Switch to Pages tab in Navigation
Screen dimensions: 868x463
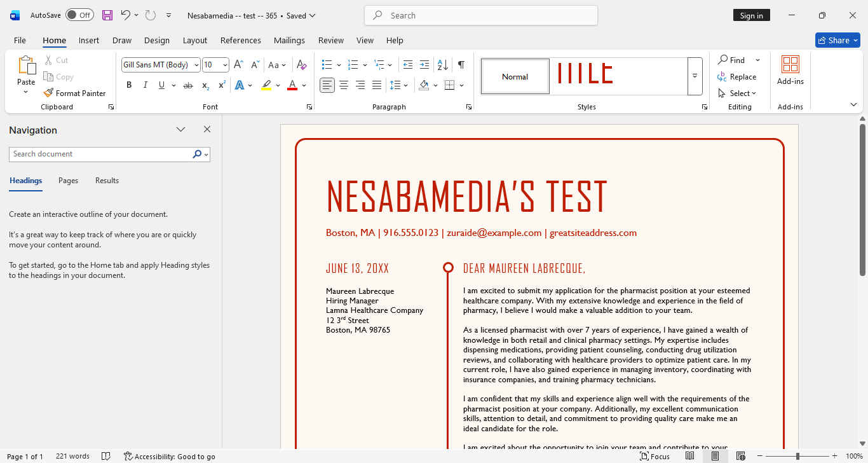tap(68, 181)
